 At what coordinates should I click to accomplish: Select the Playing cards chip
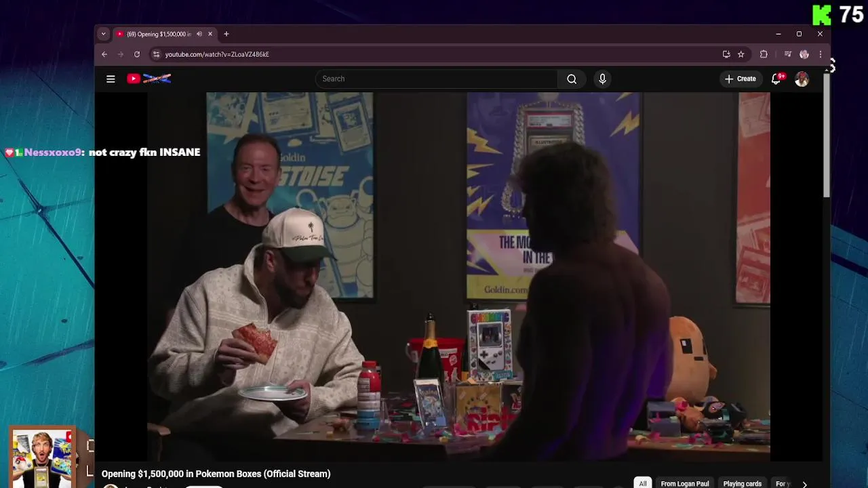[x=743, y=483]
